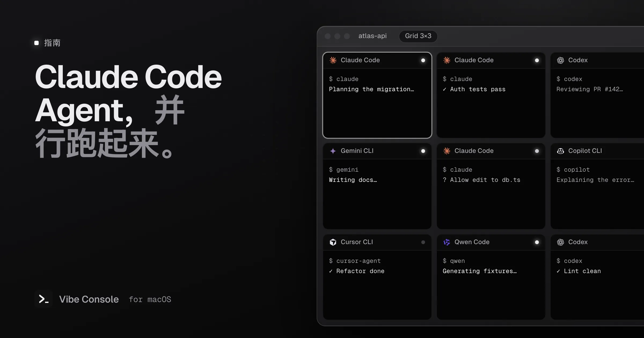Image resolution: width=644 pixels, height=338 pixels.
Task: Click the "$ gemini" command line
Action: [x=344, y=170]
